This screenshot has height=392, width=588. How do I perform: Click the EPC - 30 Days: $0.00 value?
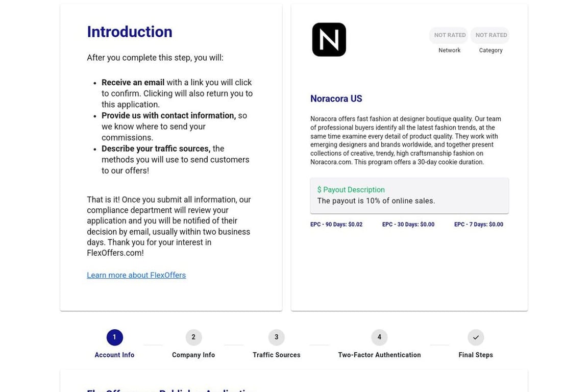click(408, 224)
